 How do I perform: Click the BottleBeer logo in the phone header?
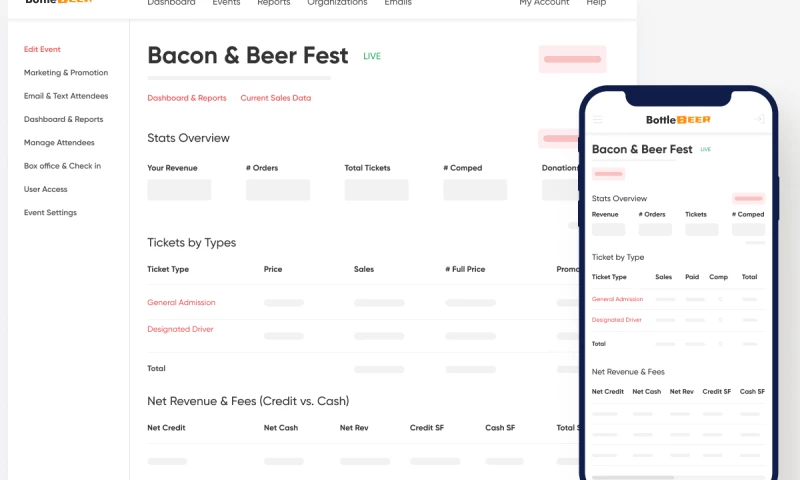pos(678,120)
